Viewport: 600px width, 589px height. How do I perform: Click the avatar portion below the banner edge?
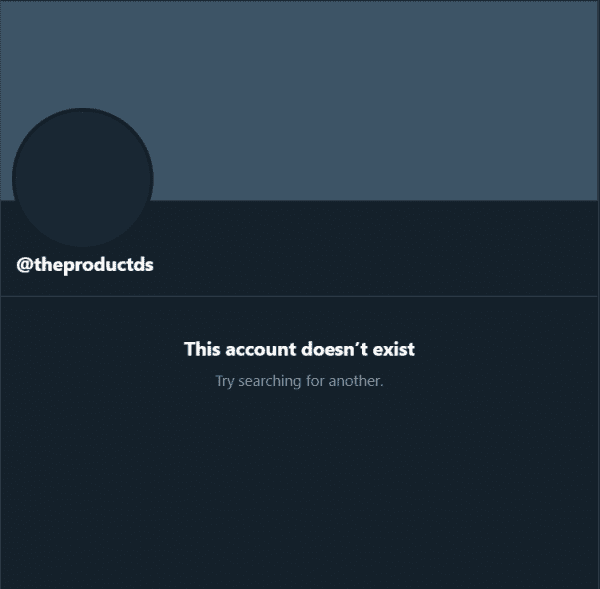[x=83, y=224]
